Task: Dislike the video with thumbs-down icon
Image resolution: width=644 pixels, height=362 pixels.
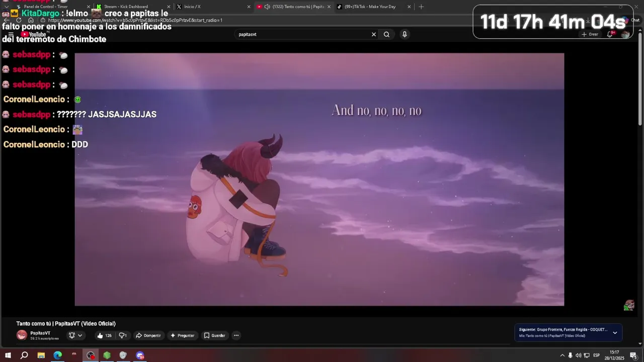Action: (x=123, y=335)
